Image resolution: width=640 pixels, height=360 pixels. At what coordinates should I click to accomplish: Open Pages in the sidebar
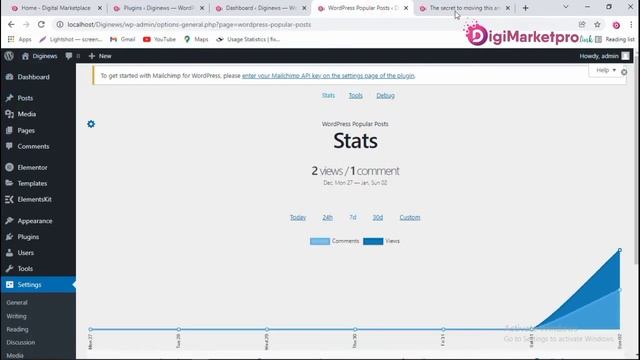coord(26,130)
